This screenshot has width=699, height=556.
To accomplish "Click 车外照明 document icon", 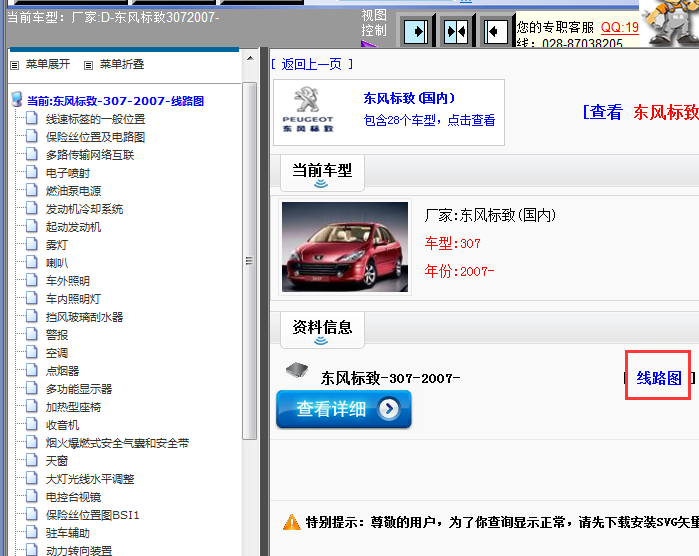I will (x=32, y=280).
